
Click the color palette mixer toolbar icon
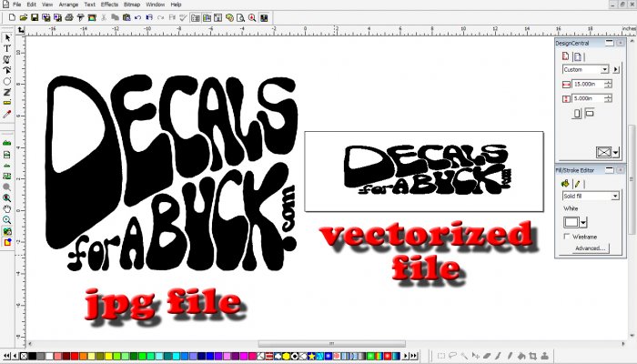click(x=229, y=17)
